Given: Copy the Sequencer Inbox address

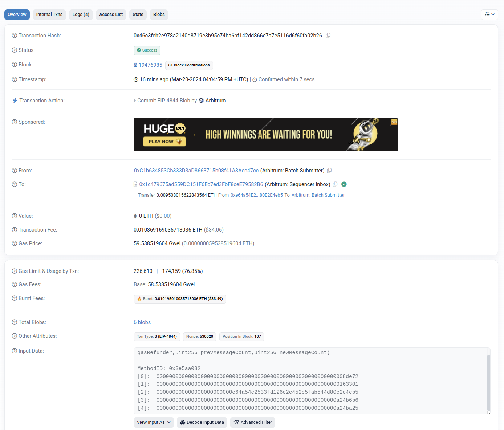Looking at the screenshot, I should (x=335, y=184).
